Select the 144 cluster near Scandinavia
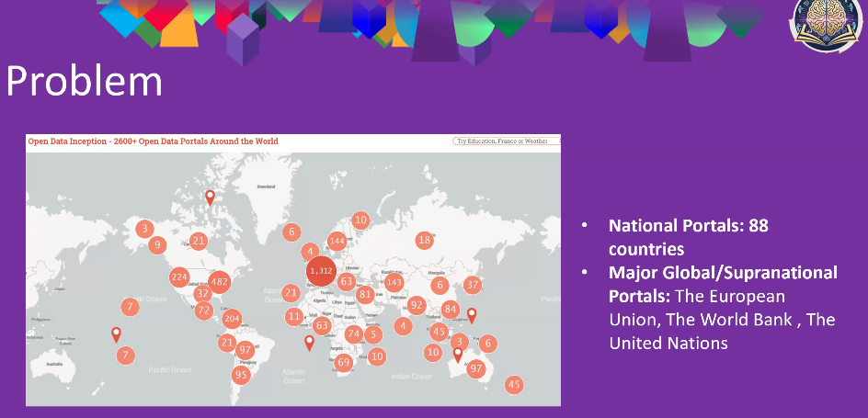This screenshot has height=418, width=868. point(337,241)
